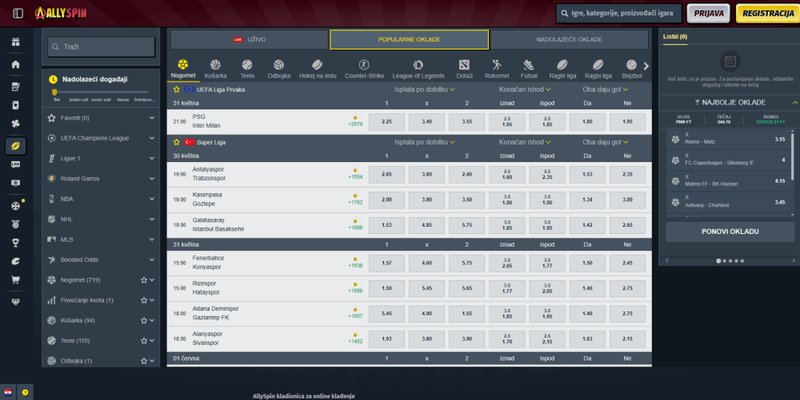Switch to Nadolazeće oklade tab
The height and width of the screenshot is (400, 800).
click(570, 39)
